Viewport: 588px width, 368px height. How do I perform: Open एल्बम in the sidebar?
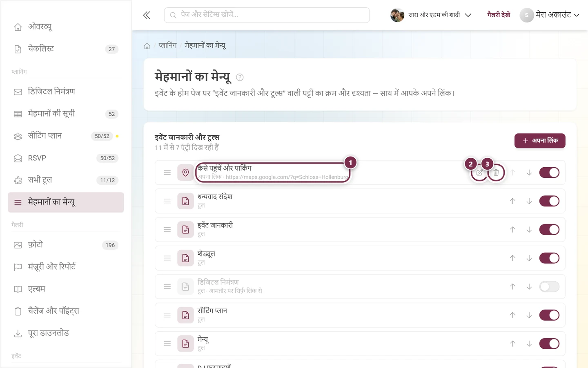pos(66,289)
